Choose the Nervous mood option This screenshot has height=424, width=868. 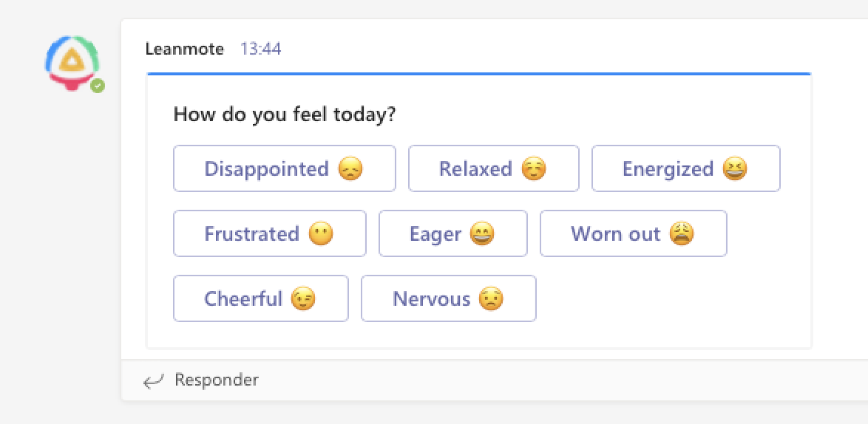[x=448, y=299]
